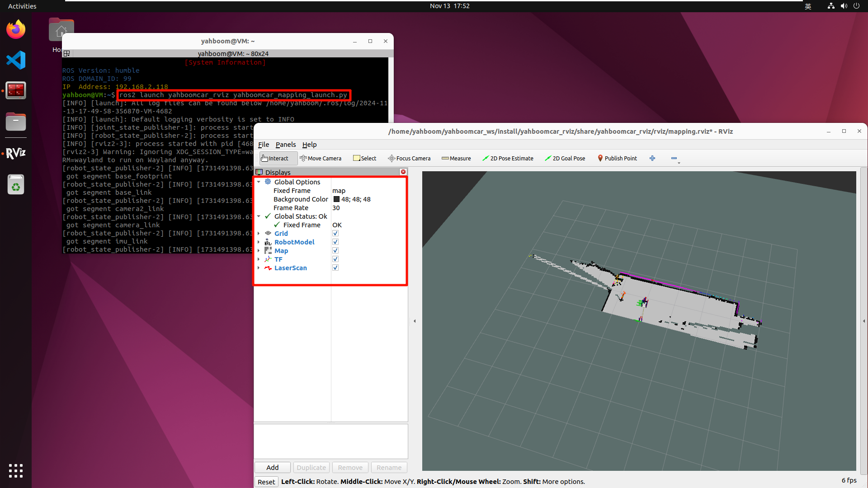Viewport: 868px width, 488px height.
Task: Uncheck the TF display checkbox
Action: [x=335, y=259]
